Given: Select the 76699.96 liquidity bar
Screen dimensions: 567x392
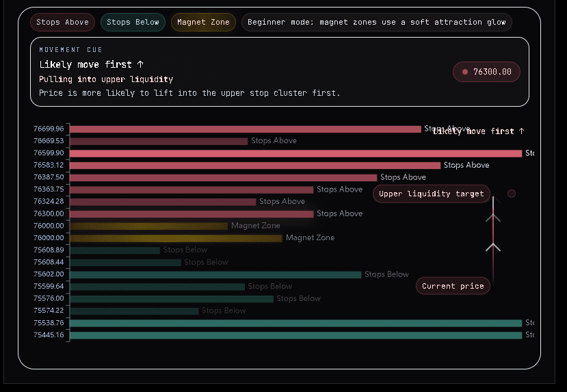Looking at the screenshot, I should 245,129.
